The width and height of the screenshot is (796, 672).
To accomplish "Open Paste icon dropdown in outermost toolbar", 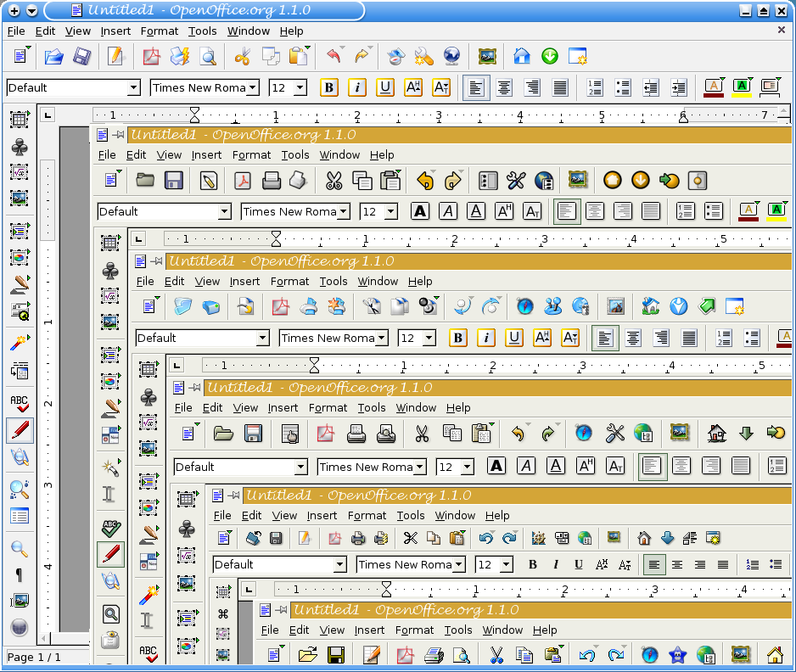I will [x=308, y=48].
